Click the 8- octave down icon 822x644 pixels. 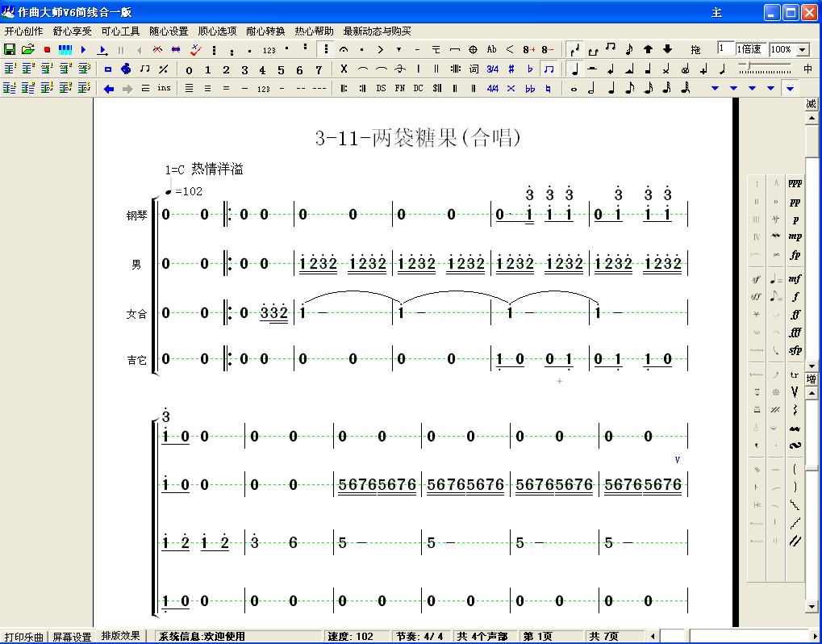point(547,50)
